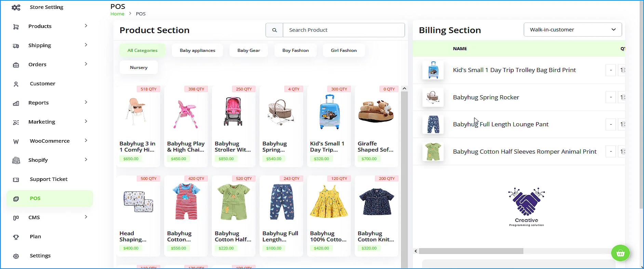644x269 pixels.
Task: Decrease quantity of Babyhug Spring Rocker
Action: tap(611, 97)
